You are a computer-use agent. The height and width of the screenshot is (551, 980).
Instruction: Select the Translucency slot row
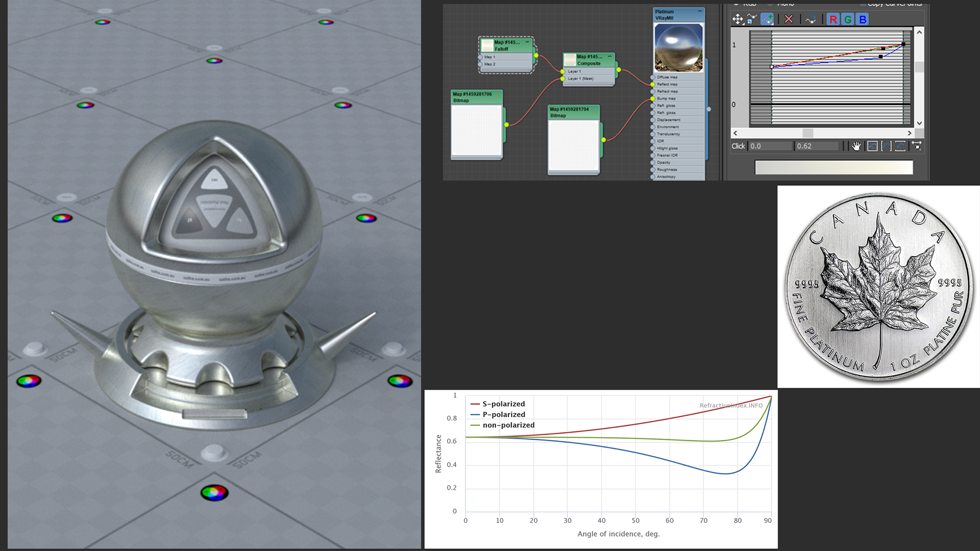point(678,134)
